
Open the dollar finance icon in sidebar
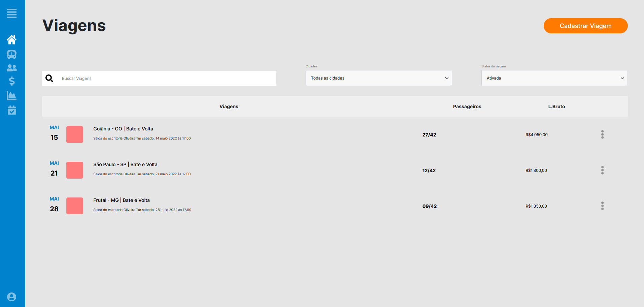click(12, 81)
